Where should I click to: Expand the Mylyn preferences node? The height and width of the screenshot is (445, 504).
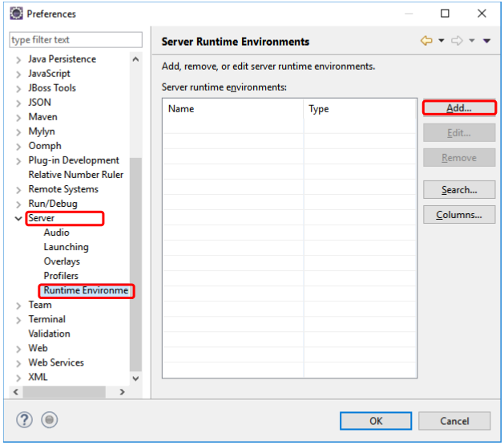pyautogui.click(x=18, y=132)
